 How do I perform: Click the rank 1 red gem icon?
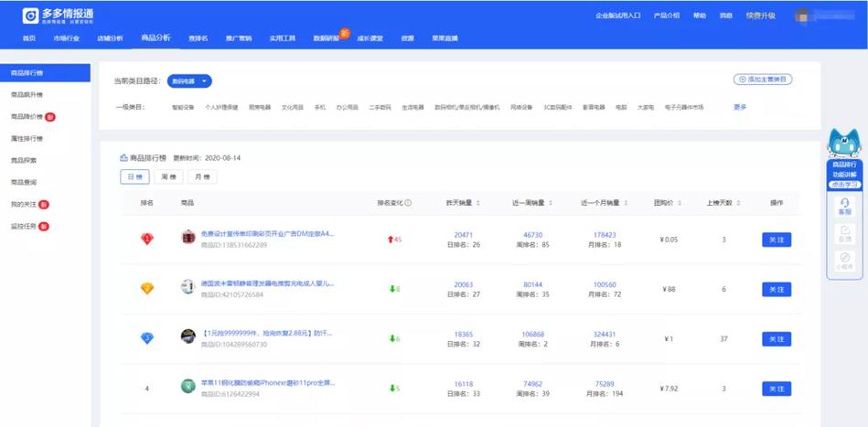pyautogui.click(x=146, y=239)
